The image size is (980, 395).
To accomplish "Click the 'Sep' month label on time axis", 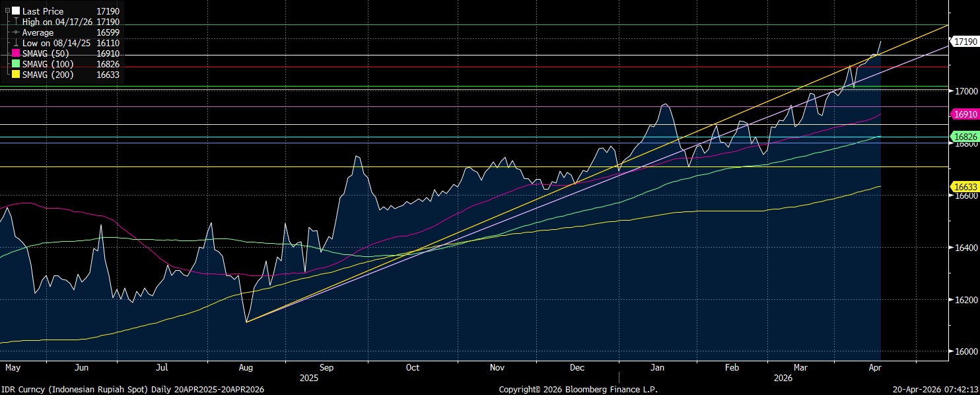I will tap(326, 367).
